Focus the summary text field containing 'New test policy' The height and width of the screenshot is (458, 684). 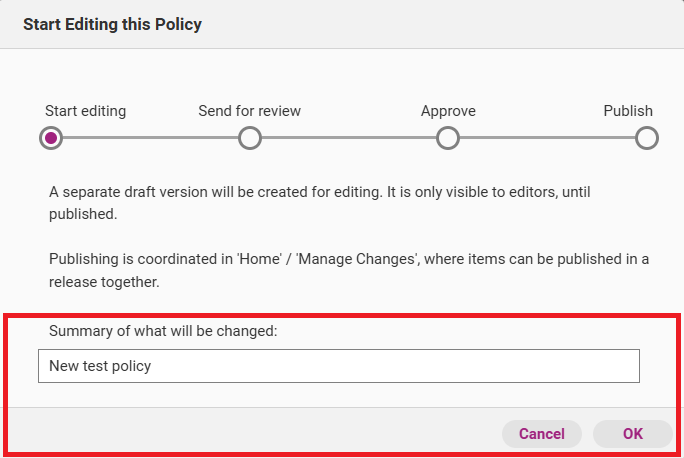pyautogui.click(x=338, y=366)
